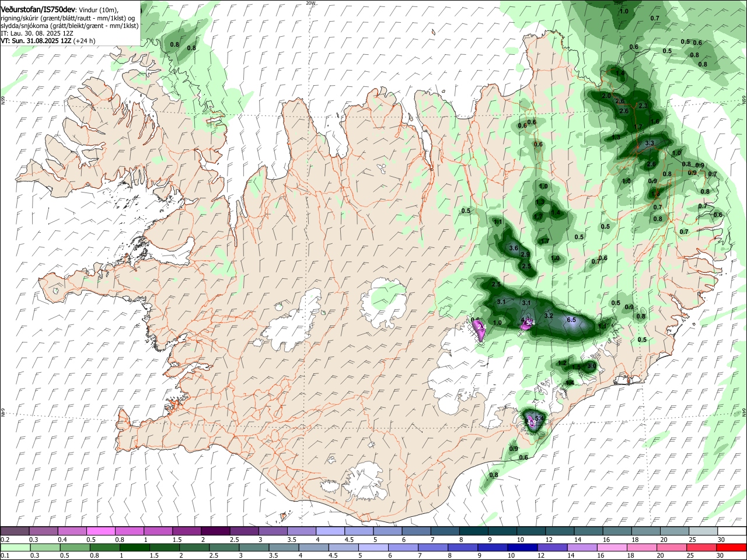747x560 pixels.
Task: Click the bright red lower swatch after 30
Action: point(732,547)
